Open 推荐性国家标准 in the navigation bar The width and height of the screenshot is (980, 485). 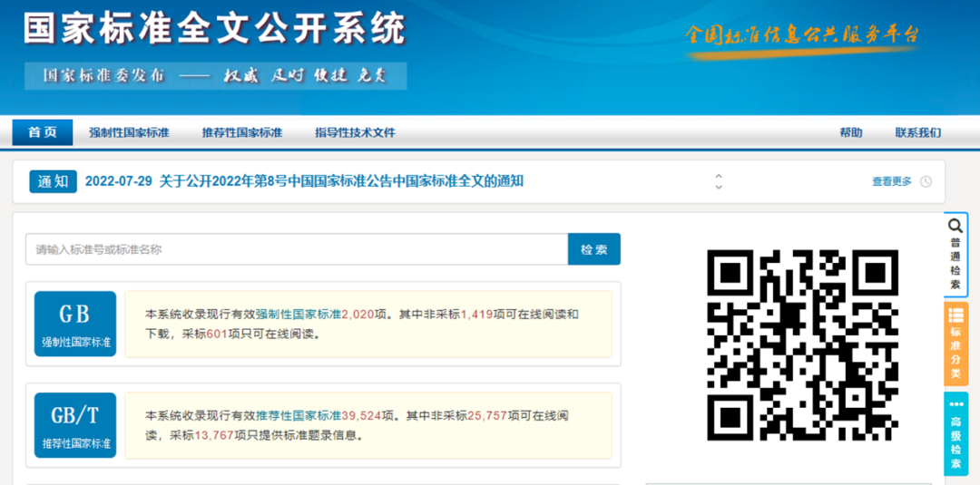pyautogui.click(x=242, y=132)
